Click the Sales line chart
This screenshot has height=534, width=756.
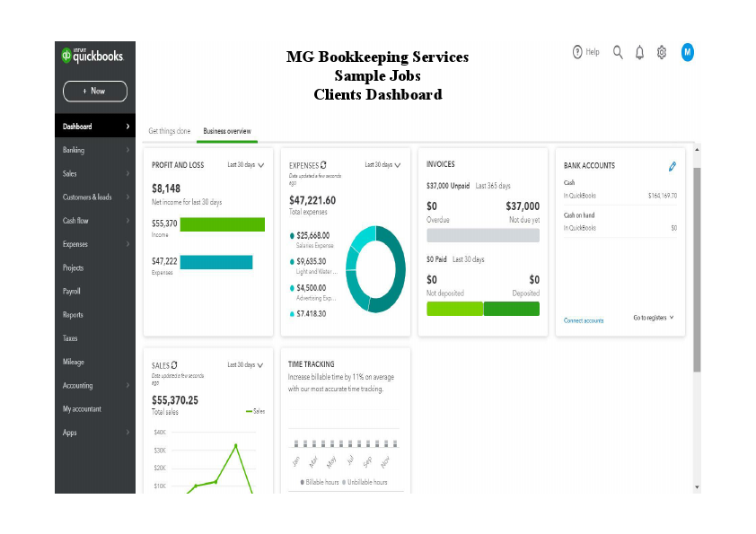click(x=209, y=460)
